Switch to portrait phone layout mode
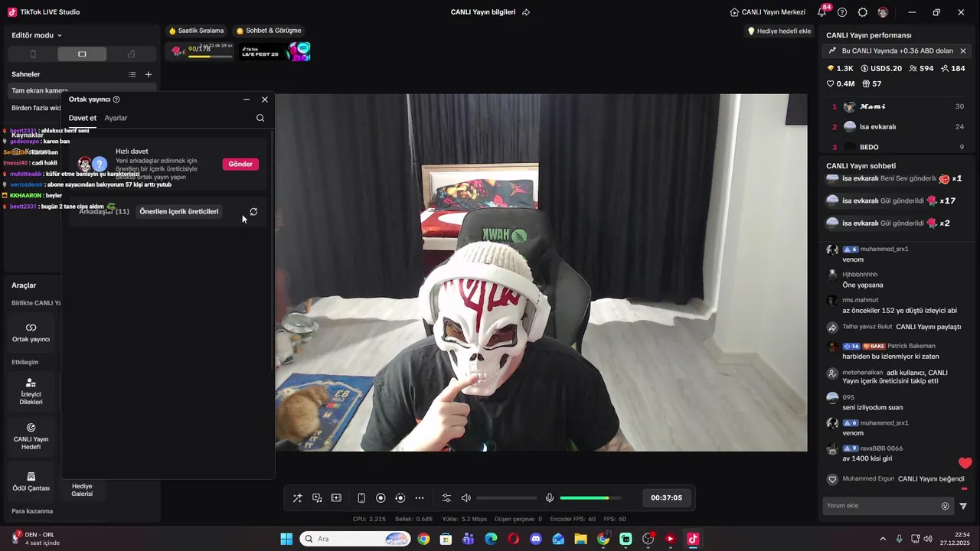The height and width of the screenshot is (551, 980). (x=33, y=54)
